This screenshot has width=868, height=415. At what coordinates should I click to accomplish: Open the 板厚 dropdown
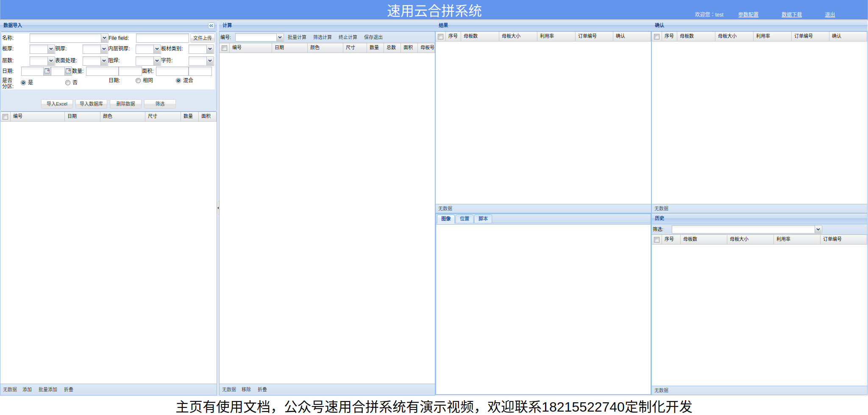51,49
